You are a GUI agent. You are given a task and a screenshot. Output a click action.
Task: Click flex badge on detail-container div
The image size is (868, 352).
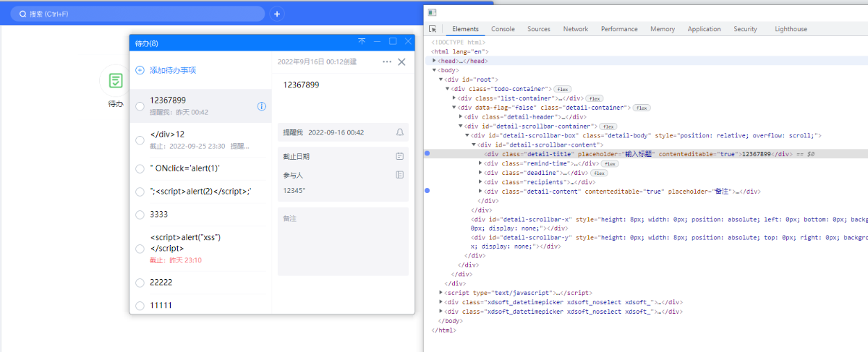642,108
